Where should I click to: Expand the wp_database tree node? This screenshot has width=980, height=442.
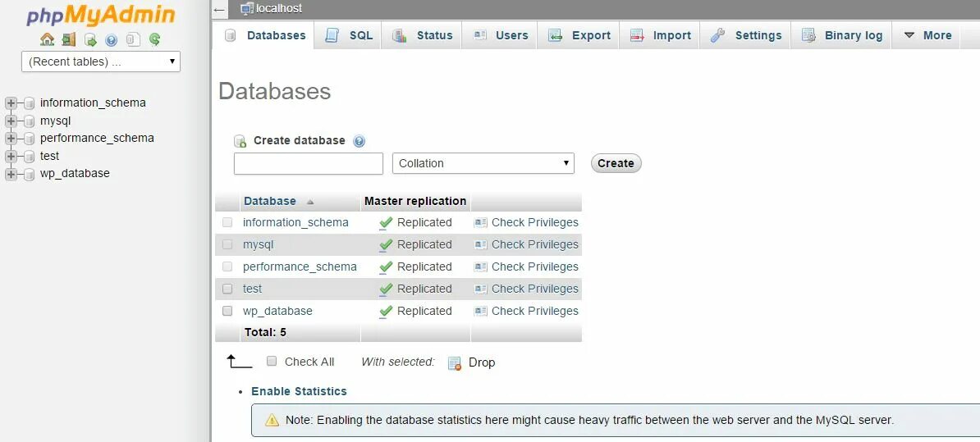[x=11, y=174]
